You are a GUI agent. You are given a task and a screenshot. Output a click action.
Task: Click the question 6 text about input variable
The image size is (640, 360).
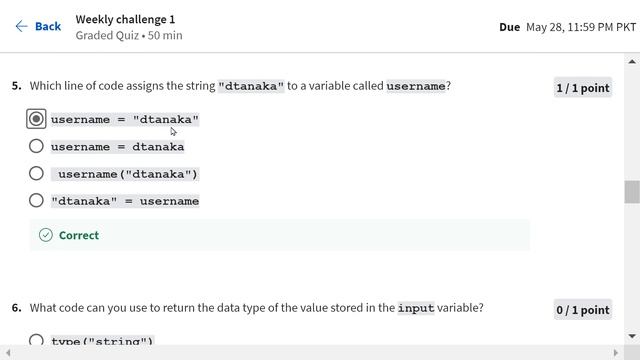click(256, 308)
